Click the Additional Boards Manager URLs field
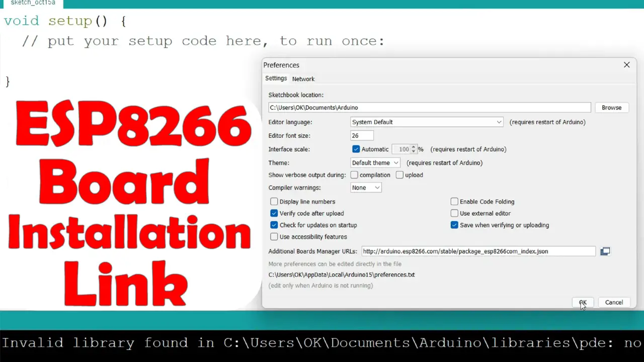This screenshot has height=362, width=644. point(478,251)
